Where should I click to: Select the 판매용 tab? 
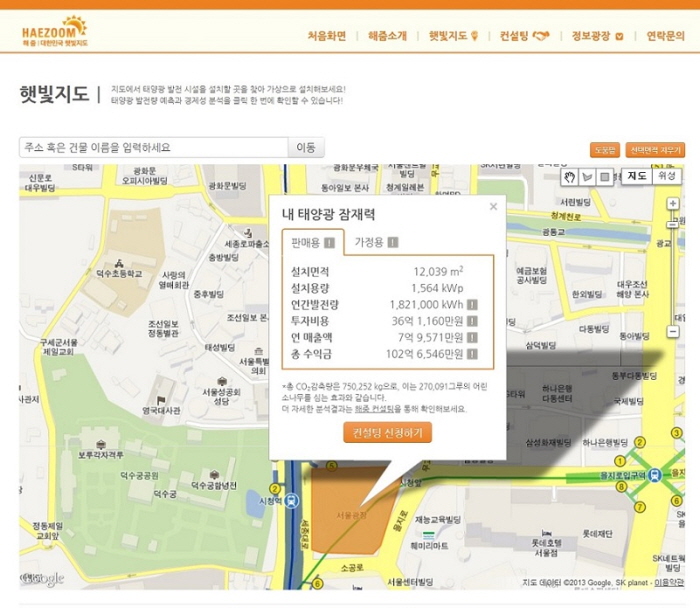[x=313, y=242]
